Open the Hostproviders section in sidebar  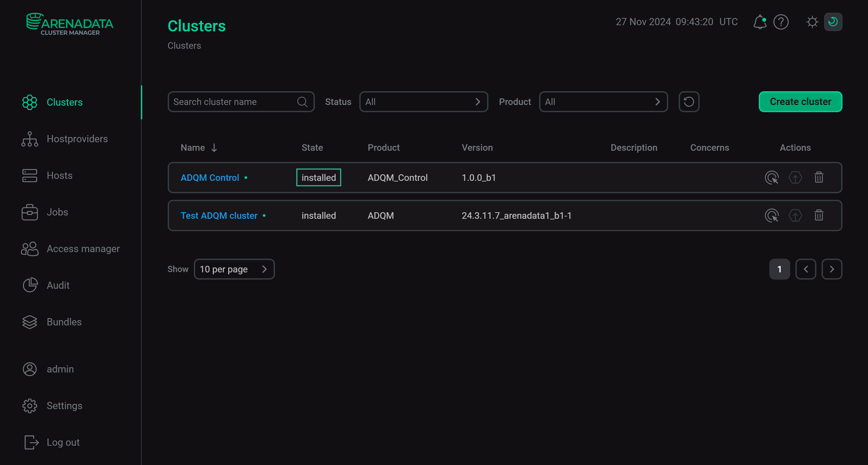tap(77, 139)
